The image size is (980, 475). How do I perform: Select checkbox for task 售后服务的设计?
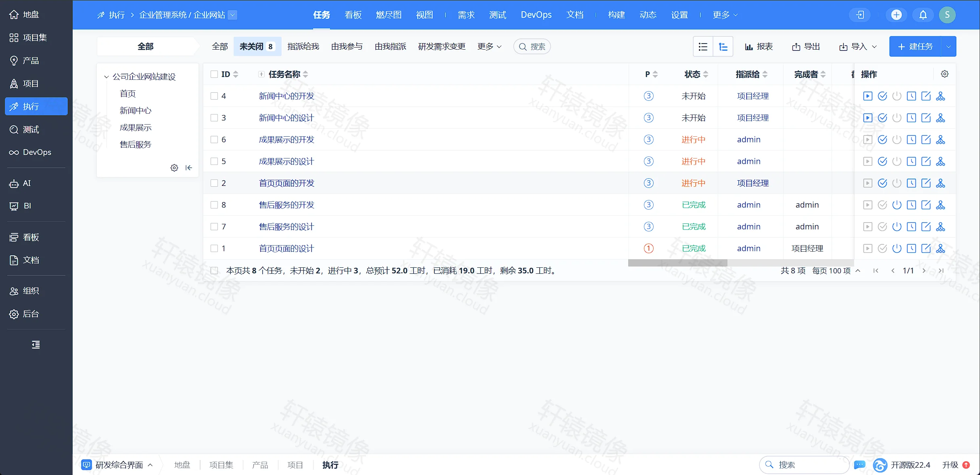coord(214,227)
